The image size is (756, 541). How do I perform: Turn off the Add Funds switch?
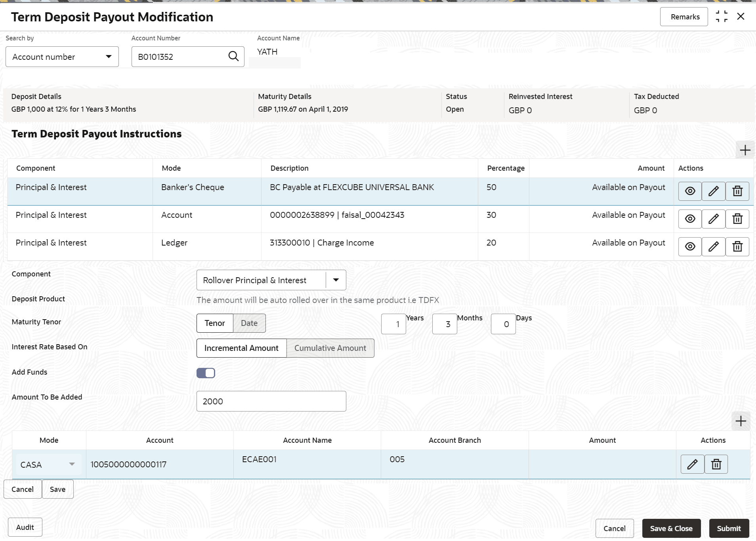pyautogui.click(x=206, y=373)
